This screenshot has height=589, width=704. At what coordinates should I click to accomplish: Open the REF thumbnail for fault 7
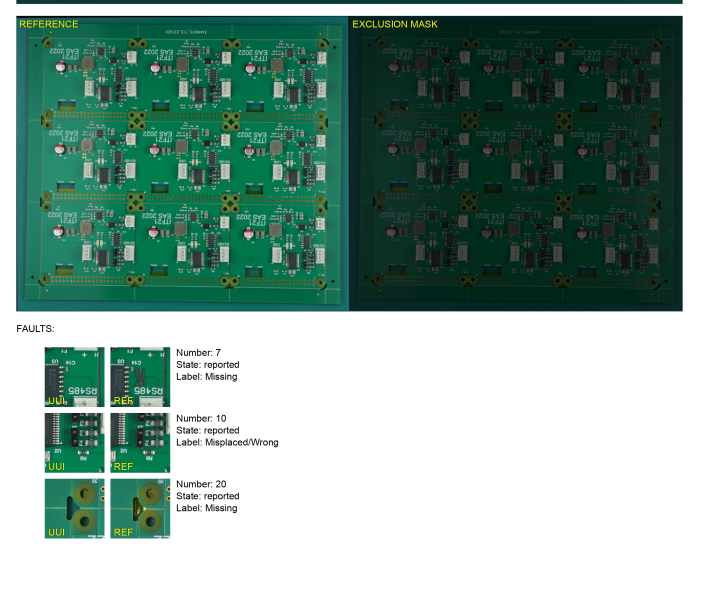pos(140,377)
